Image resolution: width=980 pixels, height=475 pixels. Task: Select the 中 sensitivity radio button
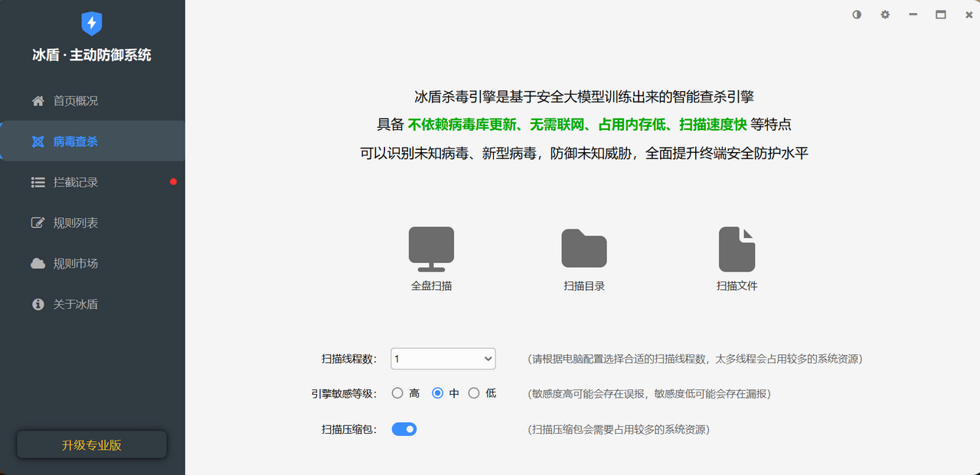[438, 393]
